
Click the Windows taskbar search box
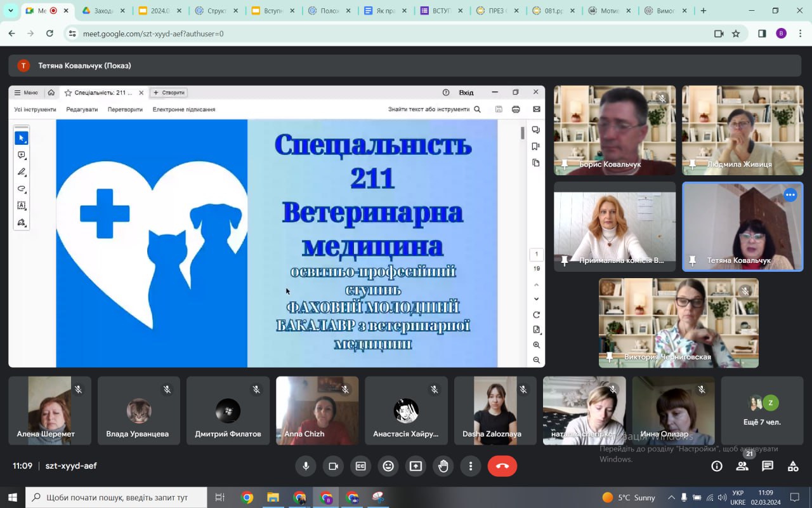tap(117, 497)
